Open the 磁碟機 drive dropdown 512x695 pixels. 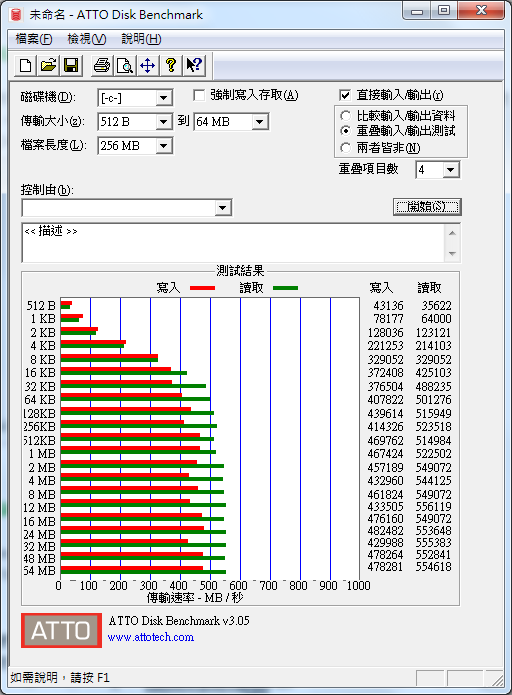click(164, 98)
